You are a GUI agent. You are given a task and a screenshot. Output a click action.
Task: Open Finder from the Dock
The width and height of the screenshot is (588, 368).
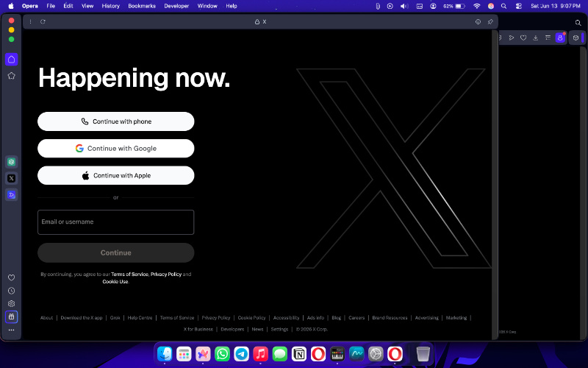click(165, 354)
